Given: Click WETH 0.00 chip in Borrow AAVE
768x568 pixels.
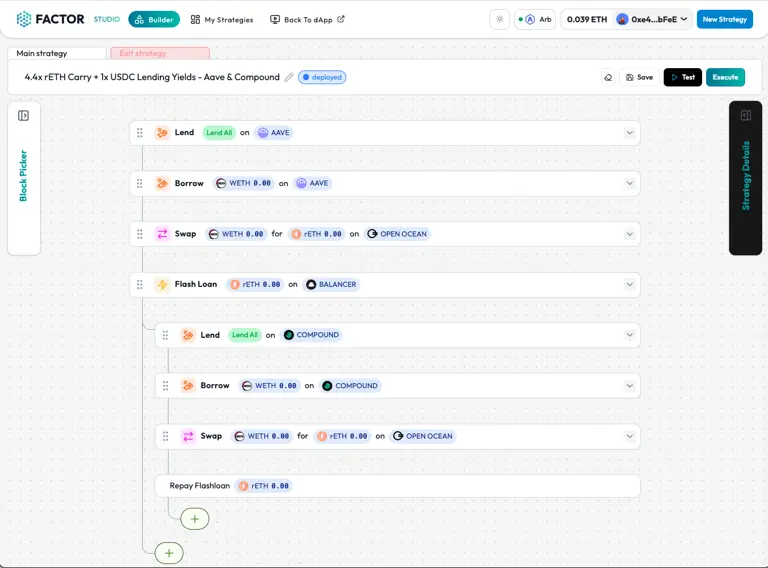Looking at the screenshot, I should 243,183.
